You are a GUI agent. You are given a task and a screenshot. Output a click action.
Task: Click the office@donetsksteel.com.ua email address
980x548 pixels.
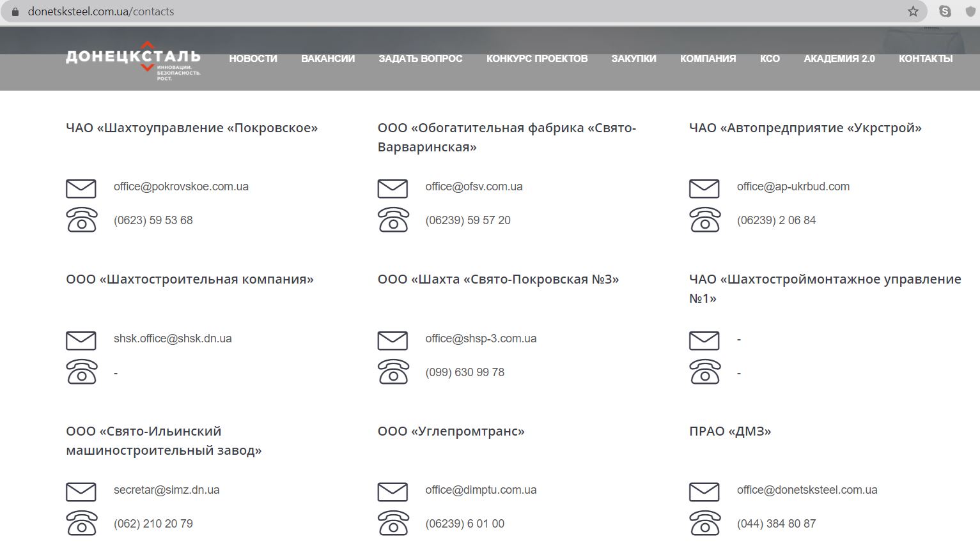pos(807,490)
